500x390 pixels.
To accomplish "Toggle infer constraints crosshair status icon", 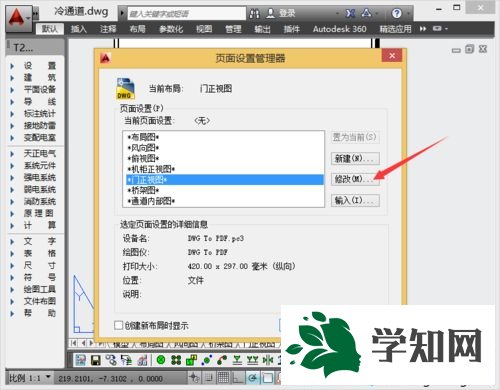I will tap(194, 378).
